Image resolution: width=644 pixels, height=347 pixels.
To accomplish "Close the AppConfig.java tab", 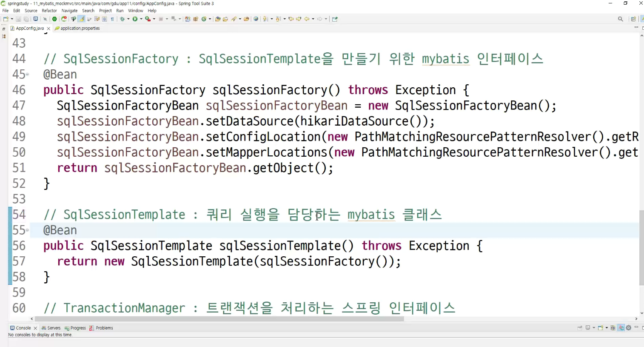I will (48, 29).
